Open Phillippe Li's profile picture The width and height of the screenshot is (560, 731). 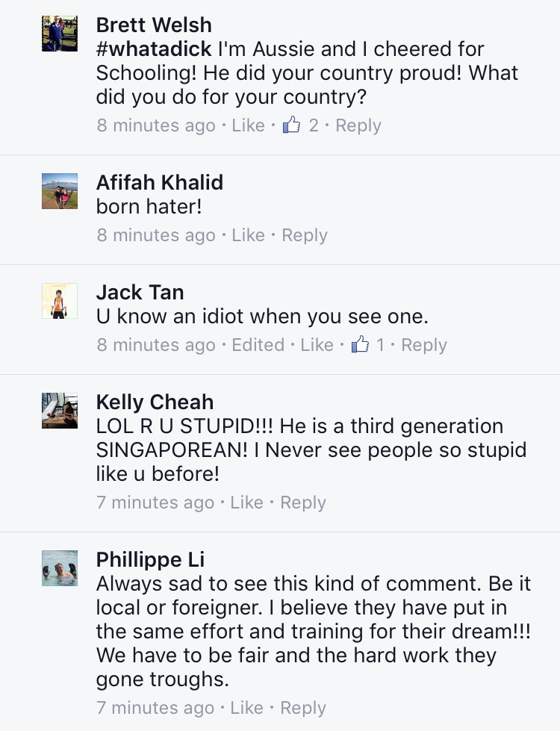60,568
